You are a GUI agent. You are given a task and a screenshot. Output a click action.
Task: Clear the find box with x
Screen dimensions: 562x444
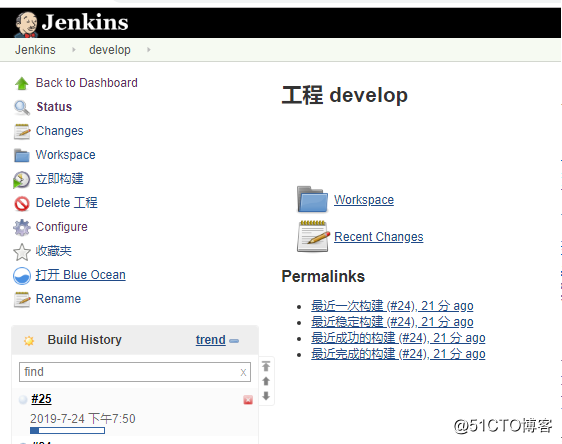[x=243, y=372]
